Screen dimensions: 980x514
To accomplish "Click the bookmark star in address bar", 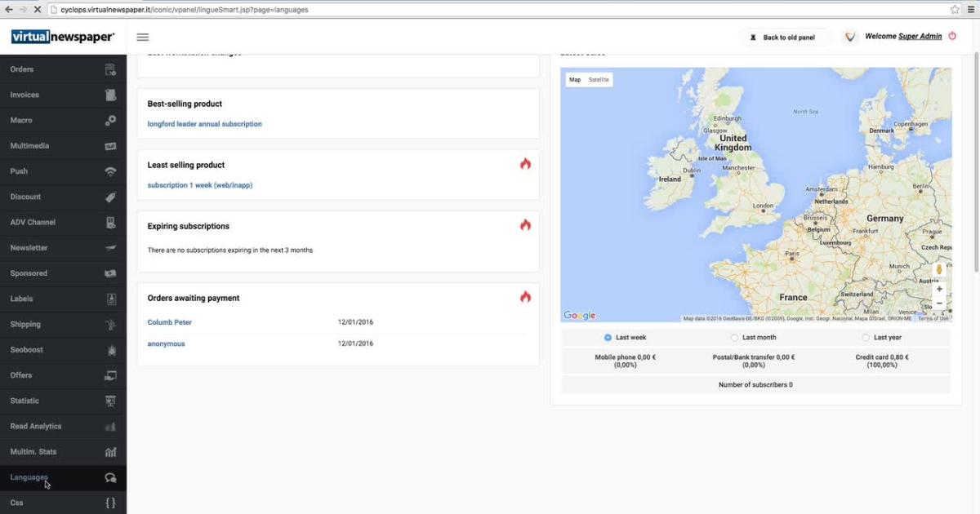I will tap(955, 10).
